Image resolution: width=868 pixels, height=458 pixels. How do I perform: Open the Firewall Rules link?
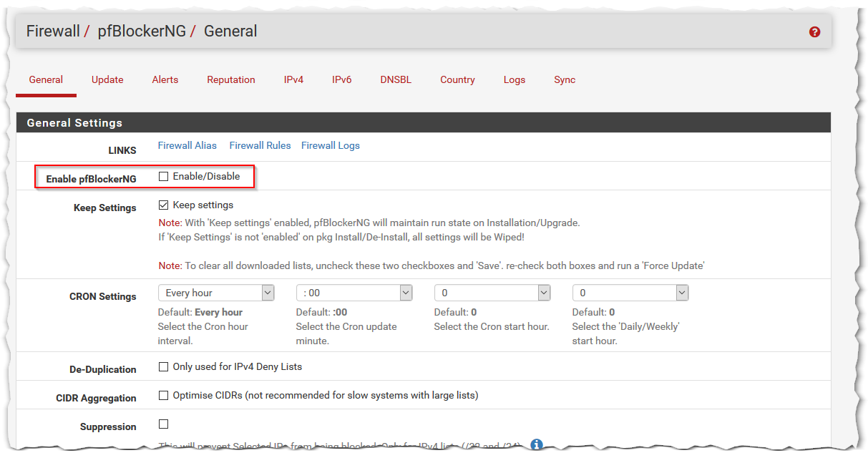(x=260, y=145)
